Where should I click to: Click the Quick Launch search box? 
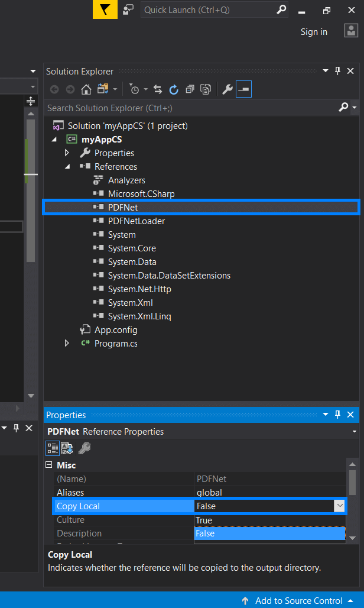(214, 9)
